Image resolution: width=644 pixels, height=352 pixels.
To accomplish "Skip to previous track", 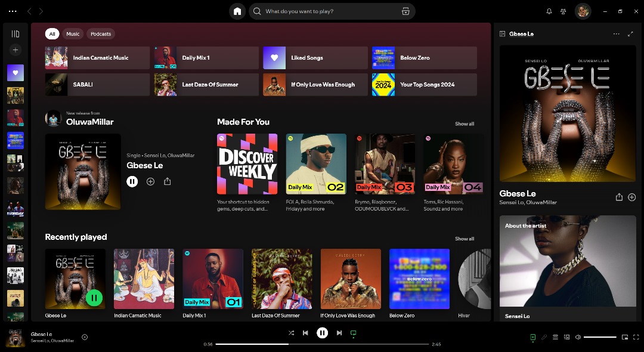I will coord(305,333).
